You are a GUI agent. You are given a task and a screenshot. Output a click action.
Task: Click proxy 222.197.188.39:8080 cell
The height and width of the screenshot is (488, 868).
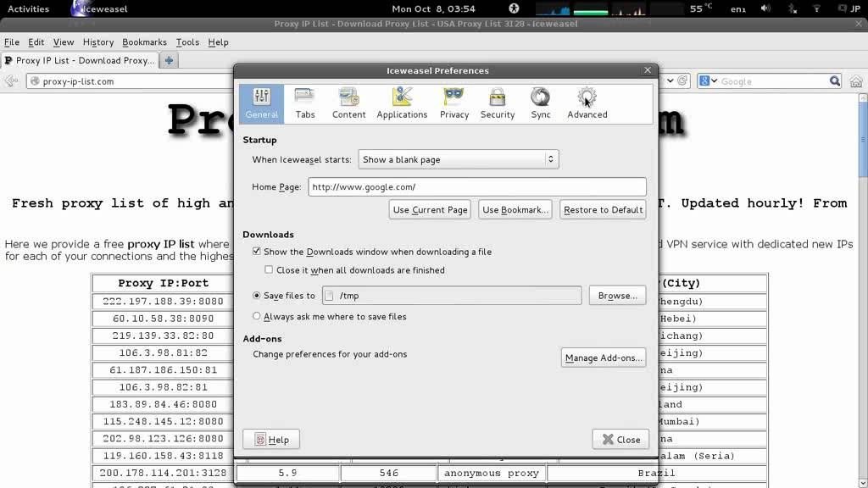point(163,301)
